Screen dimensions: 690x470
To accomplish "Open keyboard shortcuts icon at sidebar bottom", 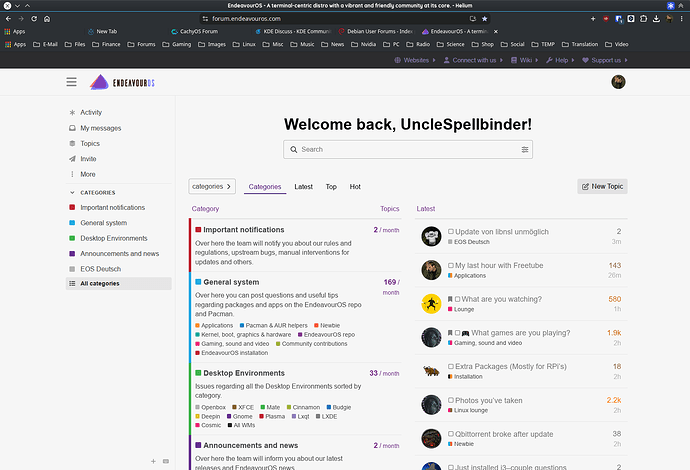I will 166,461.
